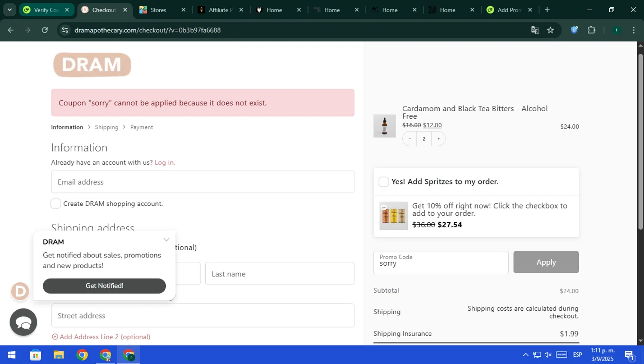Click the round DRAM notification badge icon
The height and width of the screenshot is (364, 644).
(x=20, y=291)
